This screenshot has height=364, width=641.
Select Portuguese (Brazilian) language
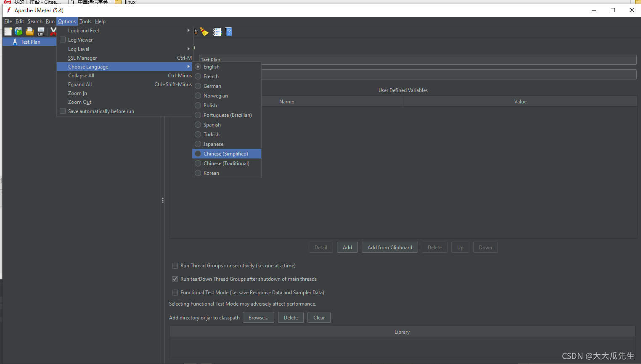(x=227, y=115)
